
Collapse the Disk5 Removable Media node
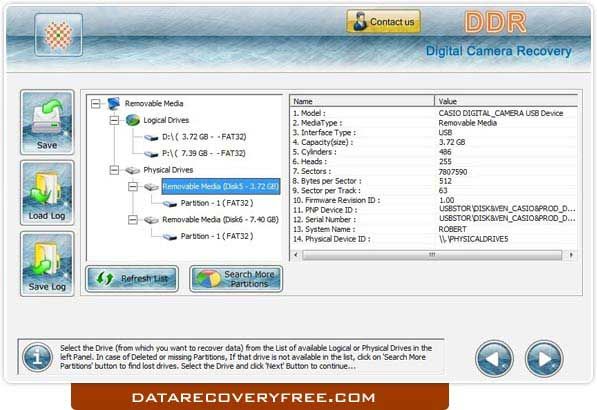point(132,187)
